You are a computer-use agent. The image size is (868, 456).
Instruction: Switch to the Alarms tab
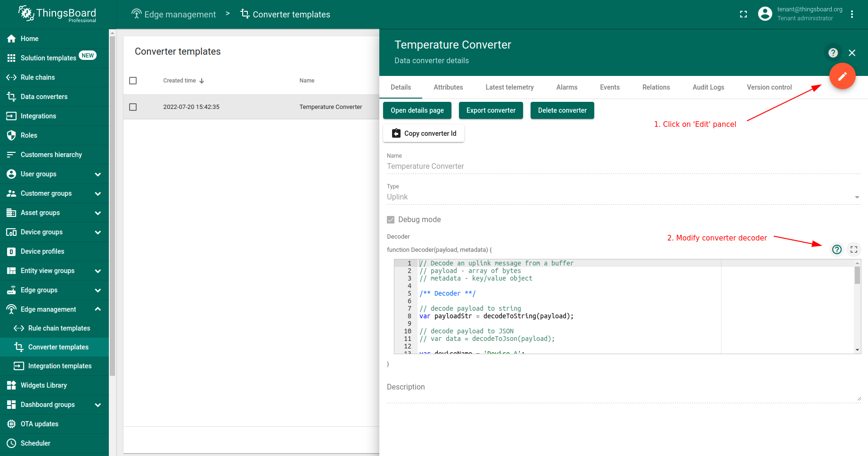567,87
